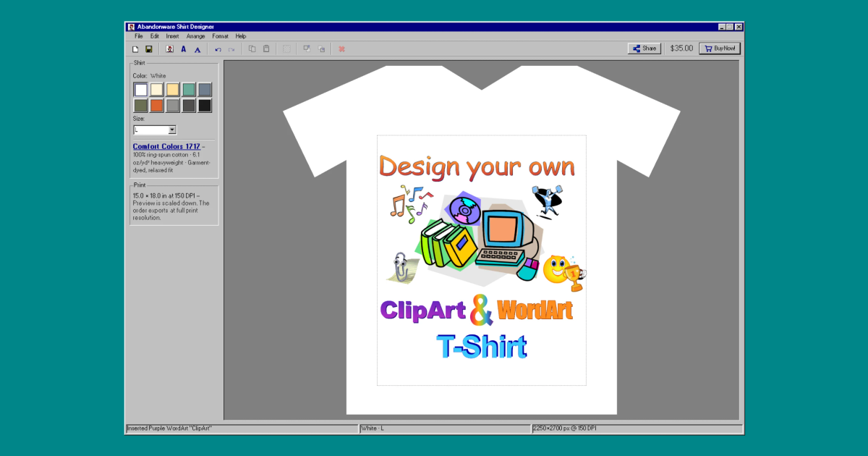The image size is (868, 456).
Task: Click the Insert ClipArt picture icon
Action: [169, 49]
